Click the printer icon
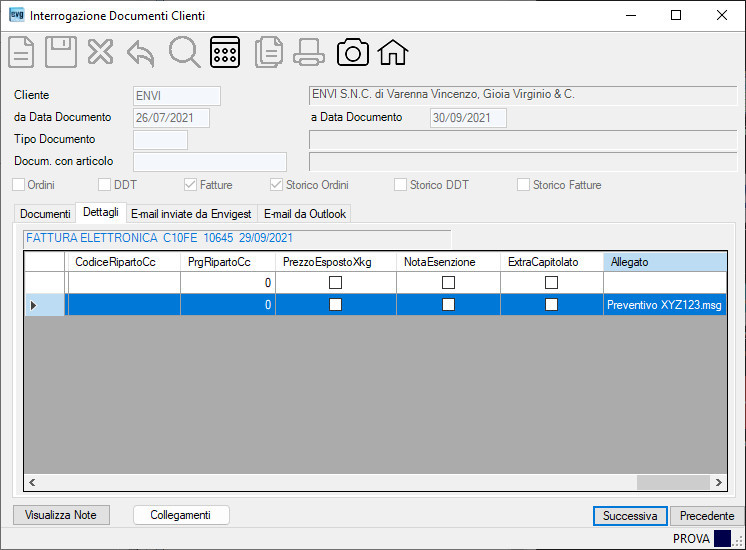Screen dimensions: 746x550 point(309,52)
